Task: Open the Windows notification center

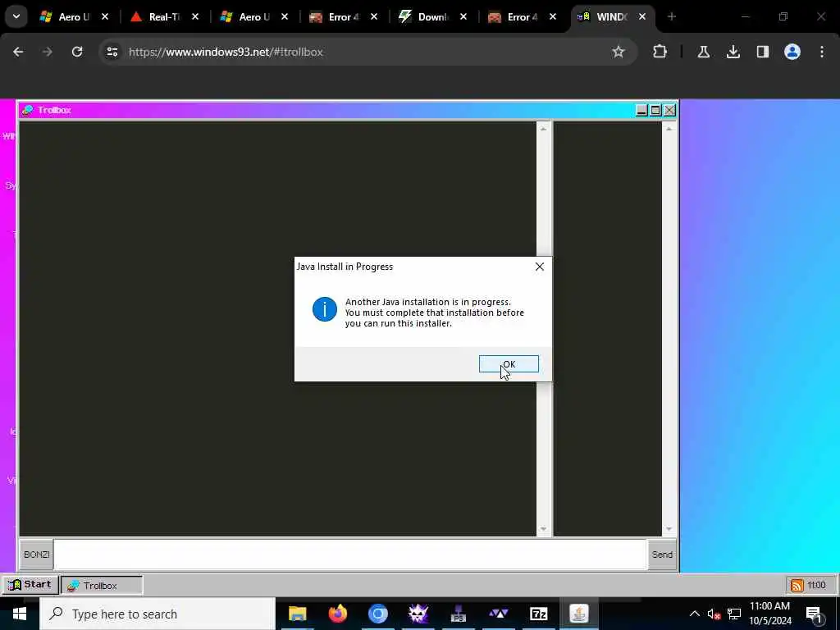Action: point(814,614)
